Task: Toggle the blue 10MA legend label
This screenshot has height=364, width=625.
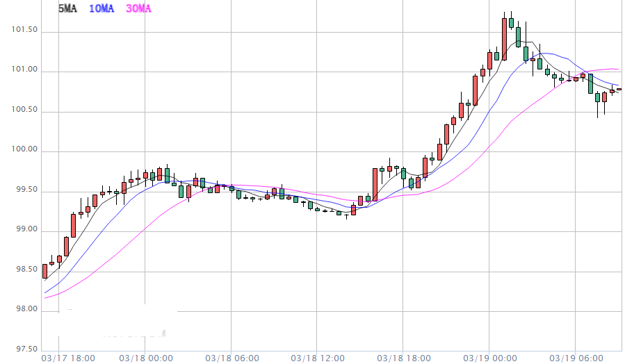Action: coord(102,8)
